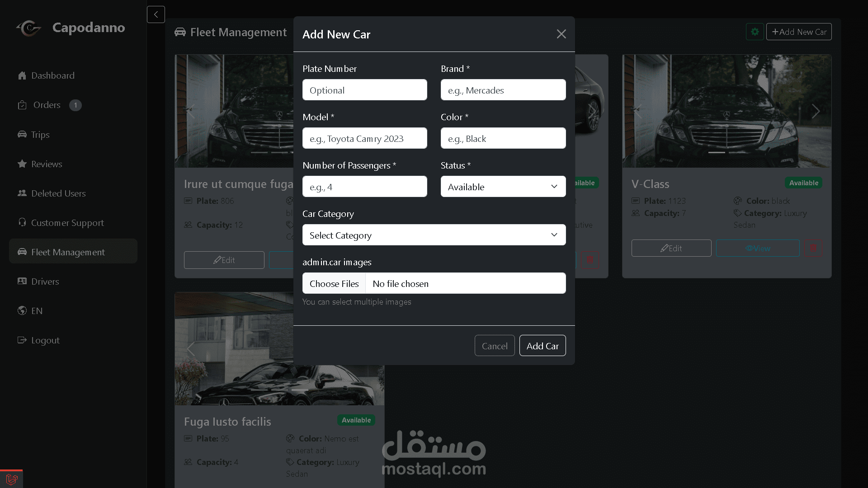868x488 pixels.
Task: Go to previous image on Fuga lusto facilis carousel
Action: (x=190, y=349)
